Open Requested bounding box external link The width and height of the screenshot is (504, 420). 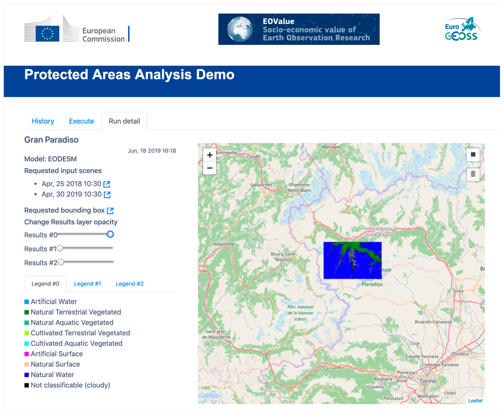[x=110, y=211]
